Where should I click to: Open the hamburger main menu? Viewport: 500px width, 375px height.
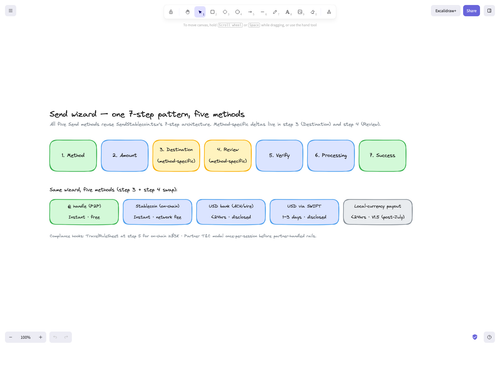click(x=11, y=11)
